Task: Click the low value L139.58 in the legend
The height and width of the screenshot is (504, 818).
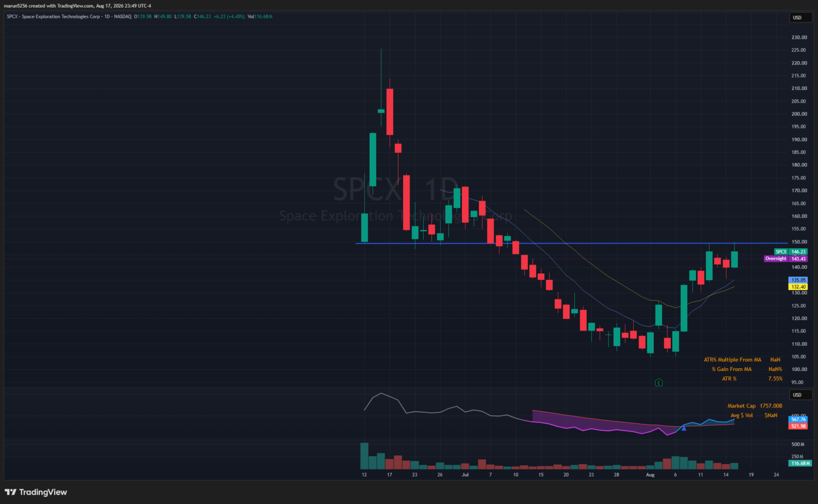Action: [183, 16]
